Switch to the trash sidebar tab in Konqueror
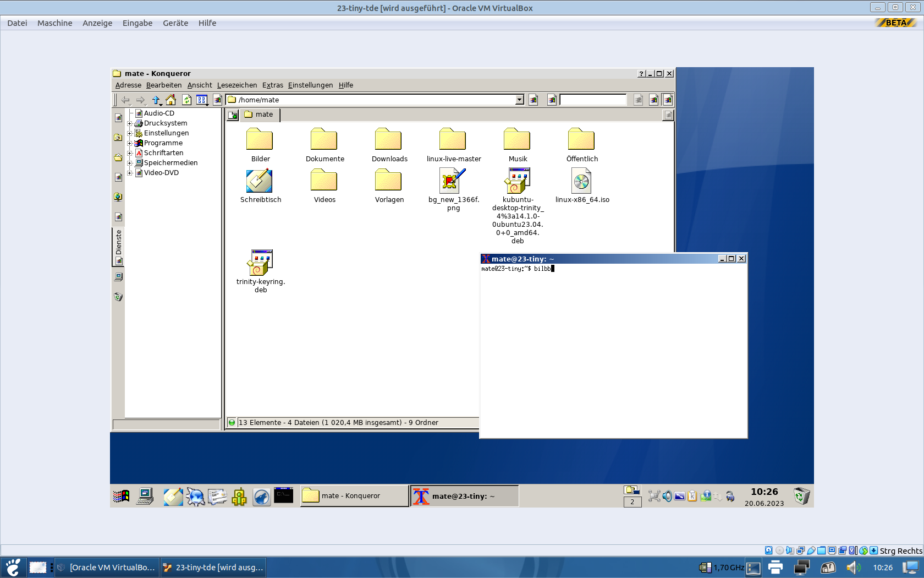The width and height of the screenshot is (924, 578). [x=118, y=297]
